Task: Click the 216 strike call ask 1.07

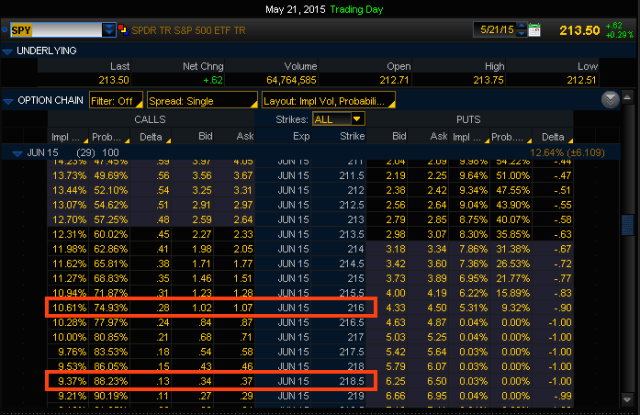Action: 243,308
